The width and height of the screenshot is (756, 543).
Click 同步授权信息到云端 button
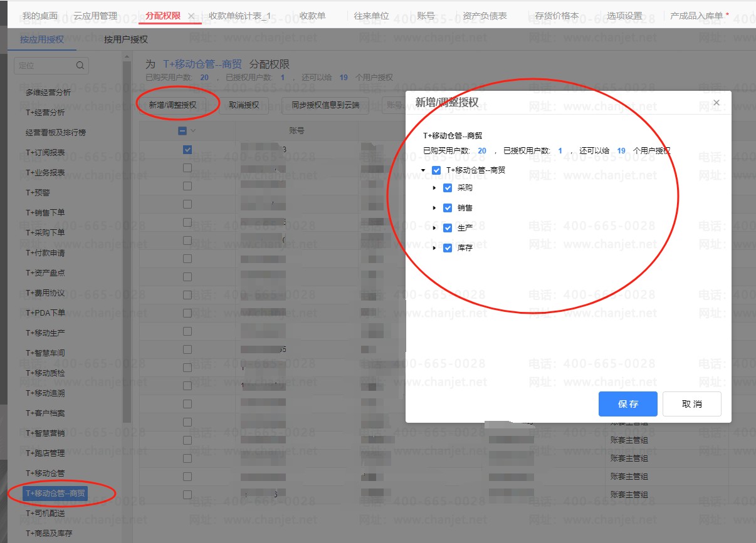point(325,105)
